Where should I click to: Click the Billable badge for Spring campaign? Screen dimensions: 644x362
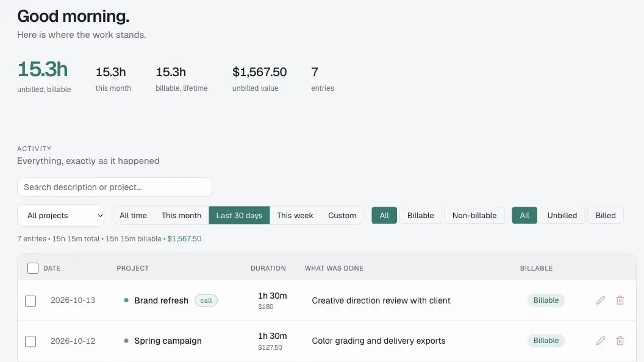point(546,341)
